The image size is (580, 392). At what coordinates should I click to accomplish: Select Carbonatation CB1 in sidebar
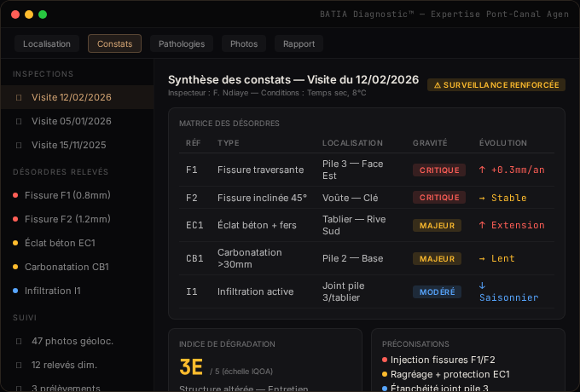[77, 267]
